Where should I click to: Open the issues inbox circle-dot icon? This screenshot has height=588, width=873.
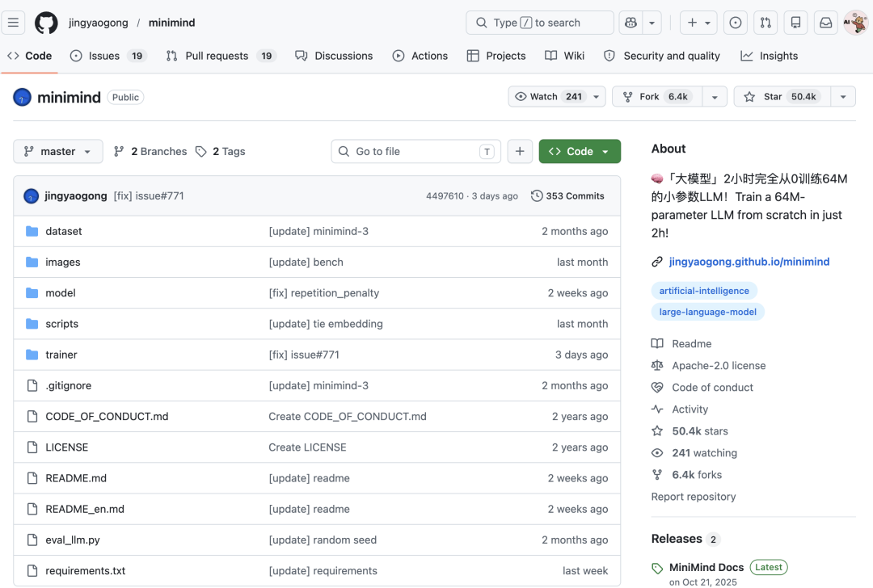736,23
